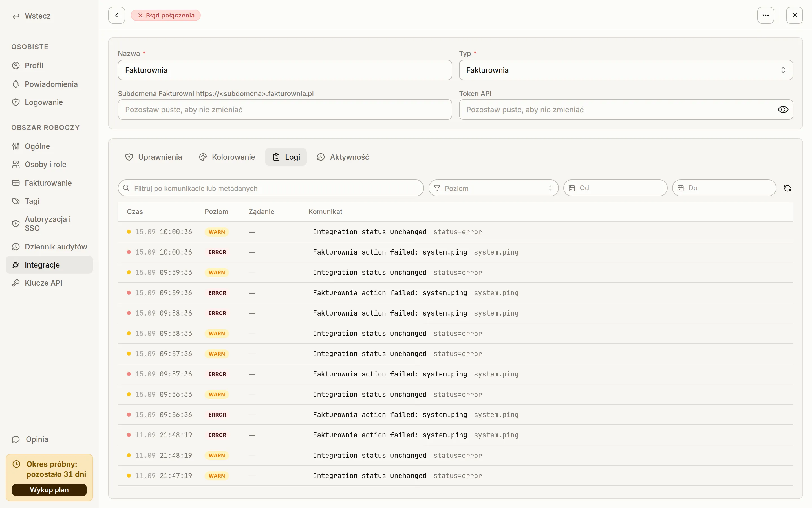Select the Logi tab

tap(286, 157)
